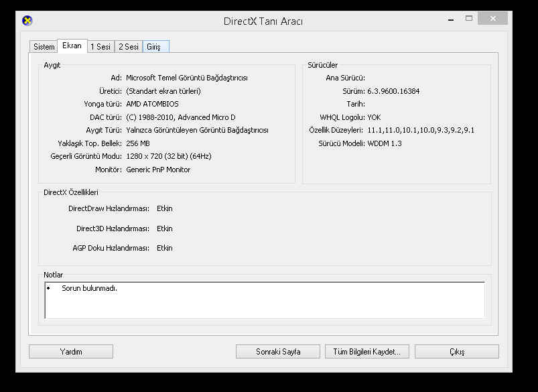Click '(Standart ekran türleri)' manufacturer value
The width and height of the screenshot is (538, 392).
[x=163, y=91]
